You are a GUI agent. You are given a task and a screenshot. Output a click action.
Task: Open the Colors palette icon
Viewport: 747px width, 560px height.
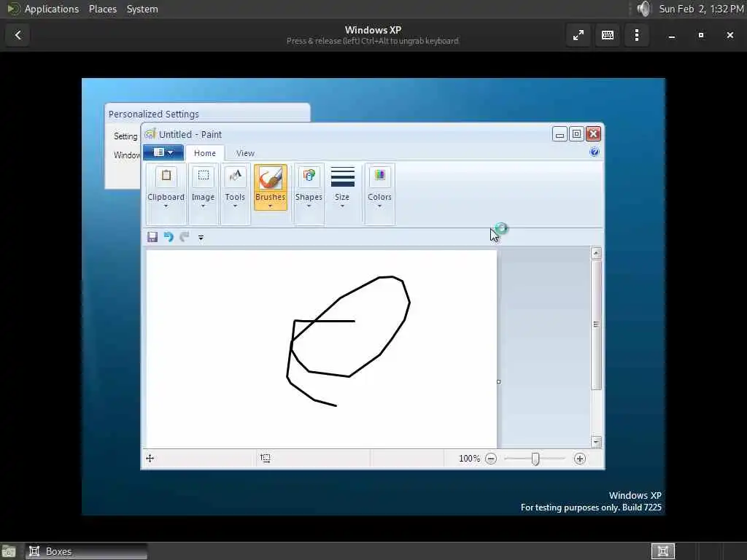point(379,176)
